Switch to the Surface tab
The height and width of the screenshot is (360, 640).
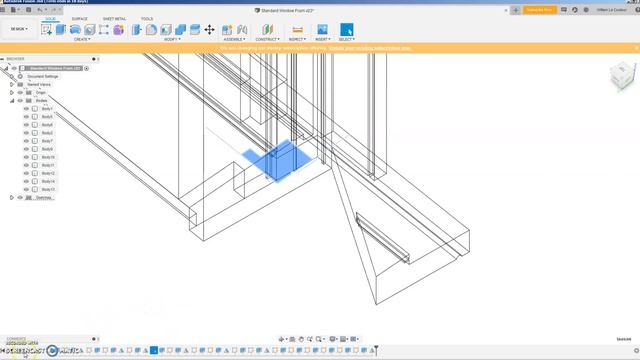(x=80, y=19)
